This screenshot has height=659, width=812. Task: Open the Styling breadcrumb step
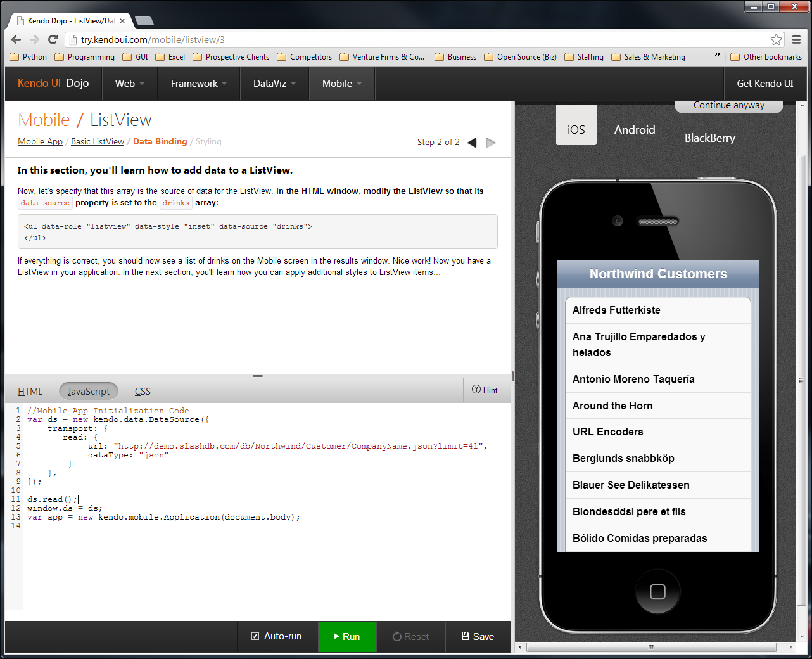[208, 142]
